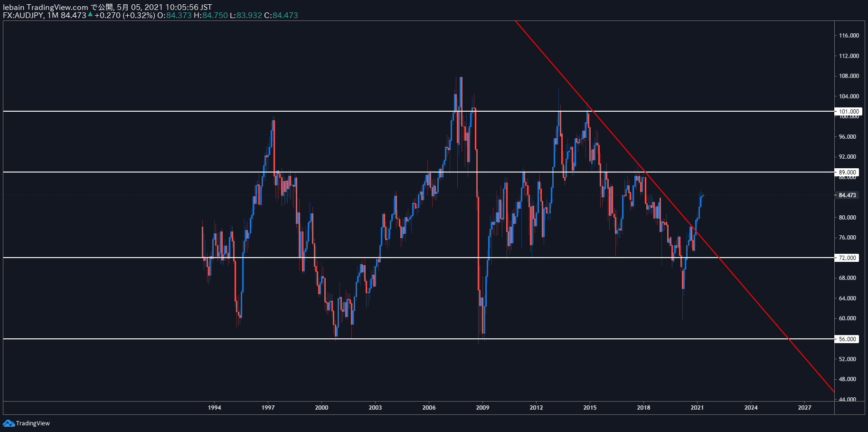
Task: Click the high price value H:84.750
Action: [x=211, y=15]
